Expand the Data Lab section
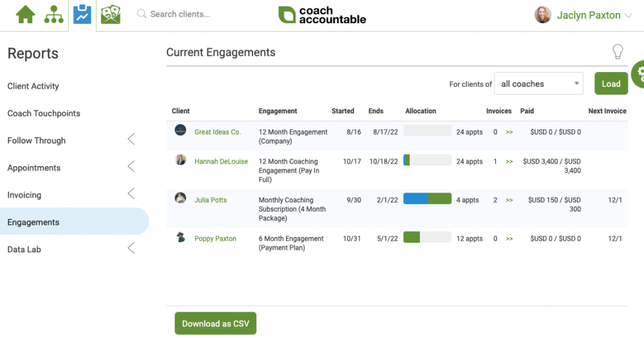The image size is (644, 338). pyautogui.click(x=131, y=248)
